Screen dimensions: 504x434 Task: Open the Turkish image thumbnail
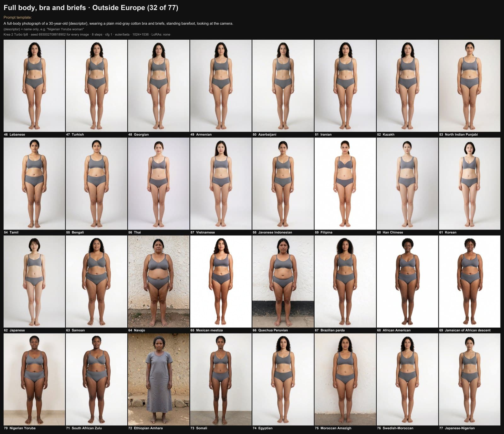coord(96,86)
